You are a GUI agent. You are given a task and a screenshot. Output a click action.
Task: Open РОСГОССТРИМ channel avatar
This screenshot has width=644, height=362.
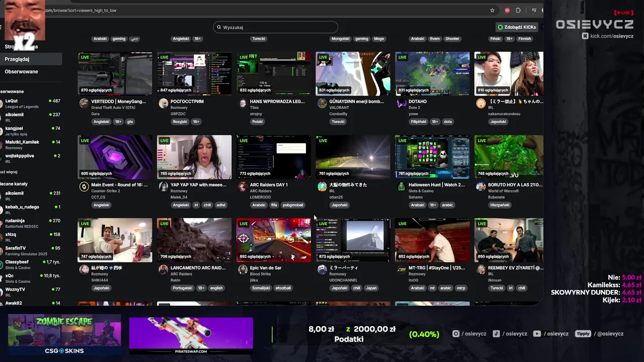click(163, 103)
